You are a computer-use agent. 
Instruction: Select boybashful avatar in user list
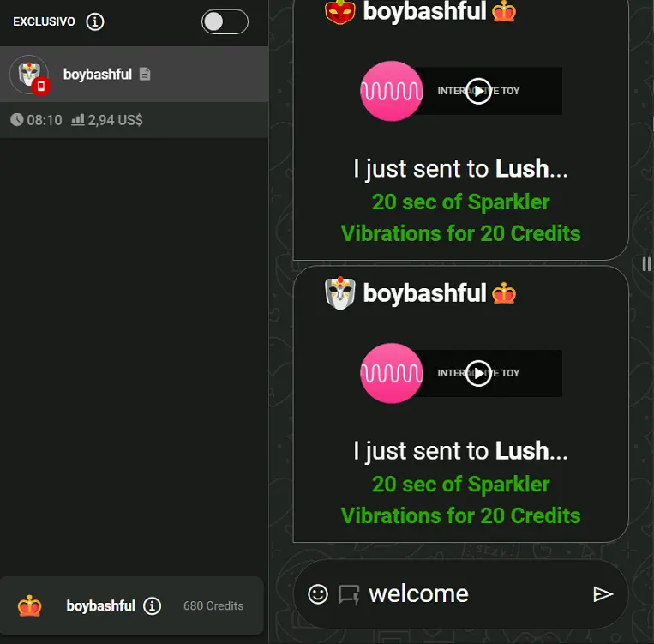pyautogui.click(x=30, y=75)
